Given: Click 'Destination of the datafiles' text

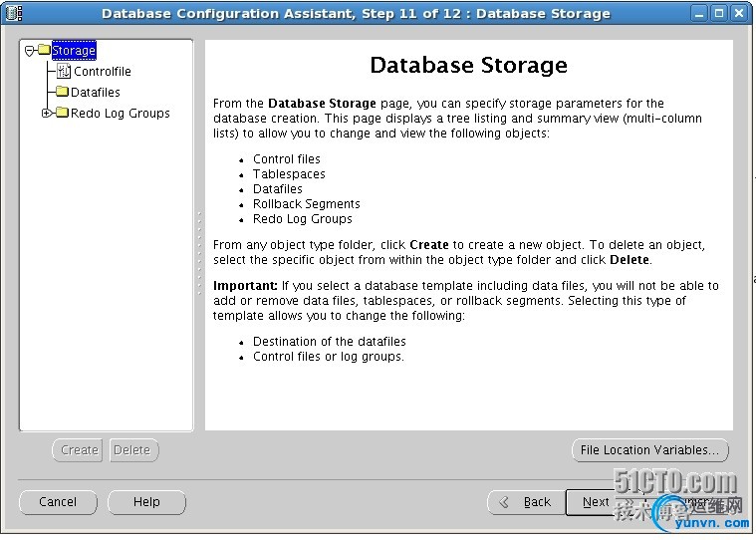Looking at the screenshot, I should point(330,342).
